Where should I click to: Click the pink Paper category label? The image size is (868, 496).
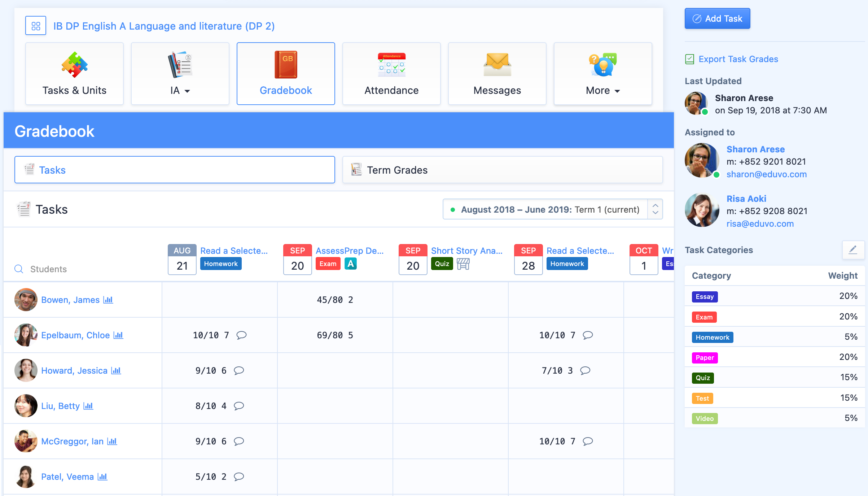[704, 358]
